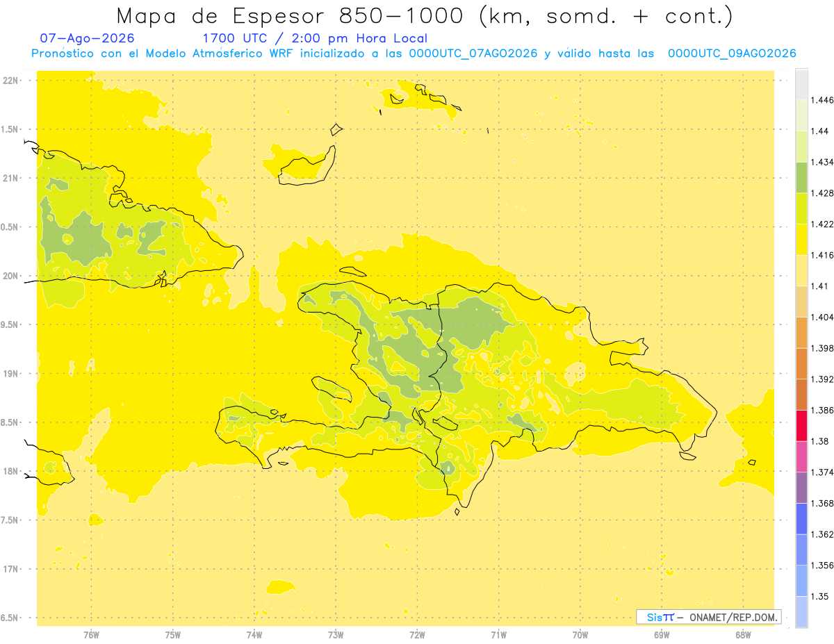Select the date text "07-Ago-2026"

coord(88,38)
